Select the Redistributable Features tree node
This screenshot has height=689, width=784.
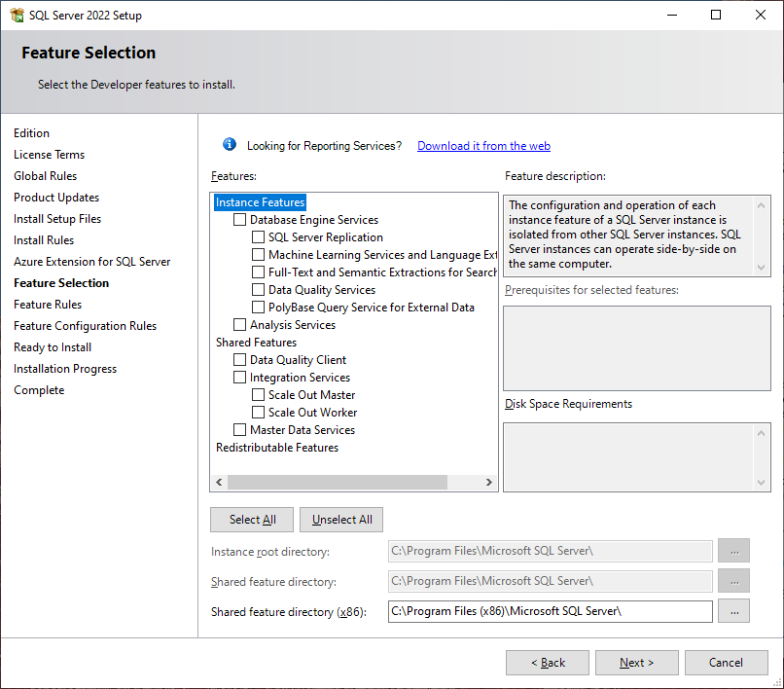[277, 448]
